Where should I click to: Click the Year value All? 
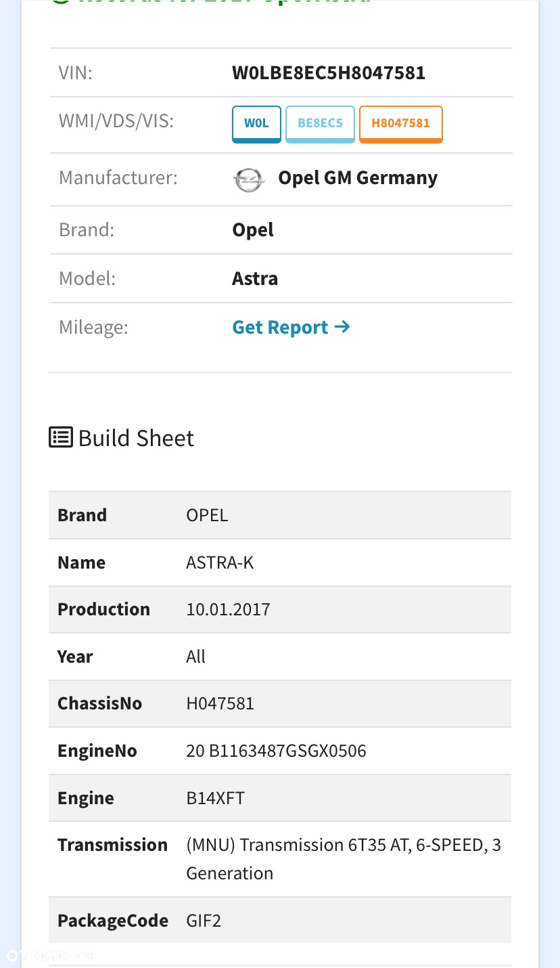pyautogui.click(x=195, y=657)
